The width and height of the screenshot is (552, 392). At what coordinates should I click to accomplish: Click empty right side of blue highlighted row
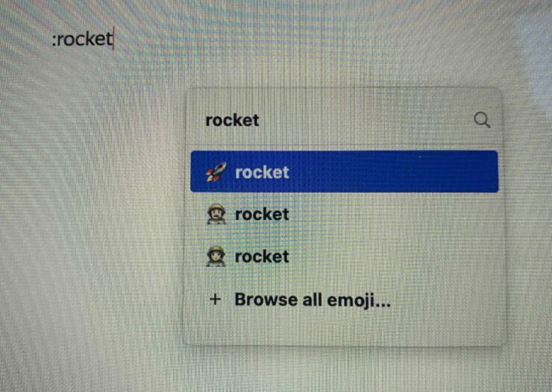pos(405,171)
